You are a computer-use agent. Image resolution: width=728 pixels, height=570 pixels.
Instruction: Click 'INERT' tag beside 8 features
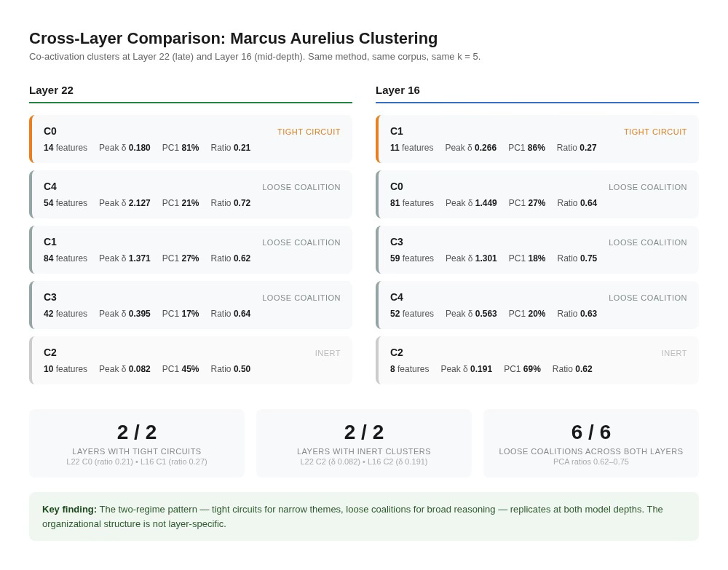[x=674, y=353]
